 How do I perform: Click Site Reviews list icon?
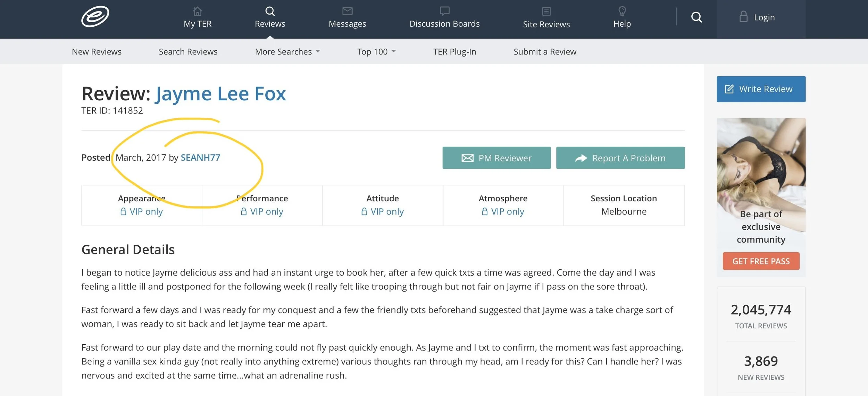coord(546,11)
